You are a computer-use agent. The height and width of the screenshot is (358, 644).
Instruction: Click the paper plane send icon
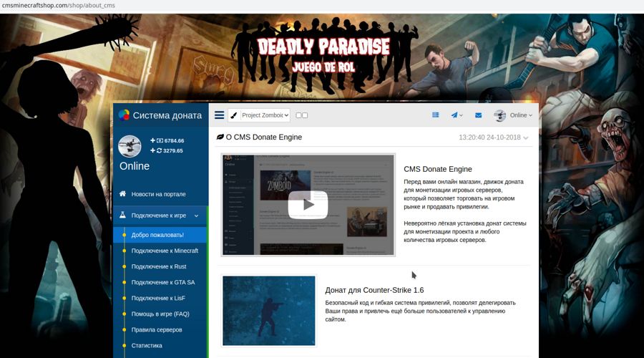click(454, 115)
